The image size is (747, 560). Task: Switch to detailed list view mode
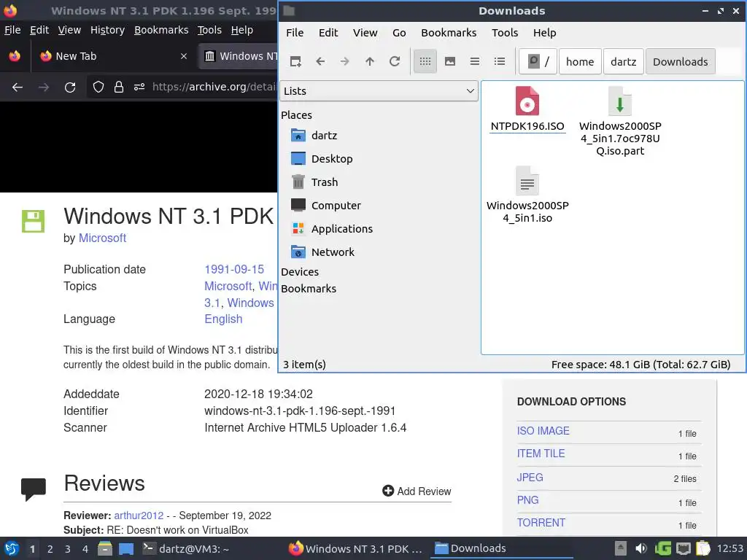pos(499,61)
